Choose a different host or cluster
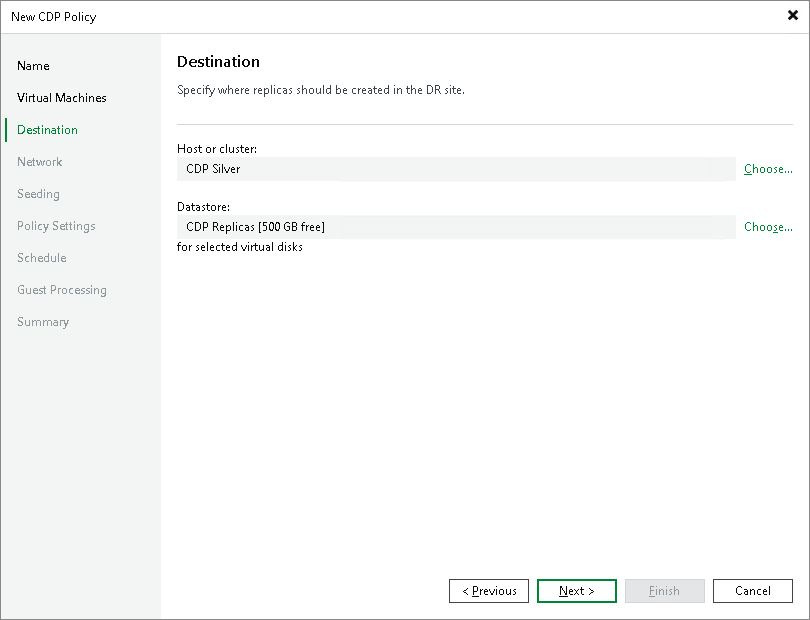The image size is (810, 620). click(x=768, y=168)
